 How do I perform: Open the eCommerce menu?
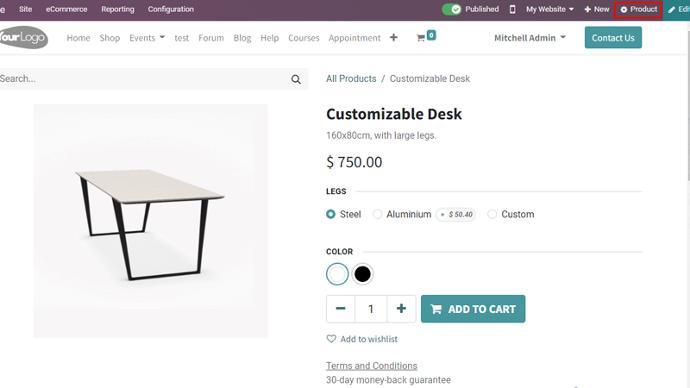[x=66, y=9]
